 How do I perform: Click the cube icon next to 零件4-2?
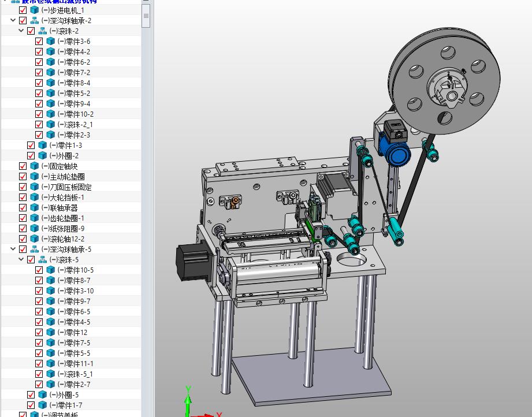pyautogui.click(x=51, y=51)
